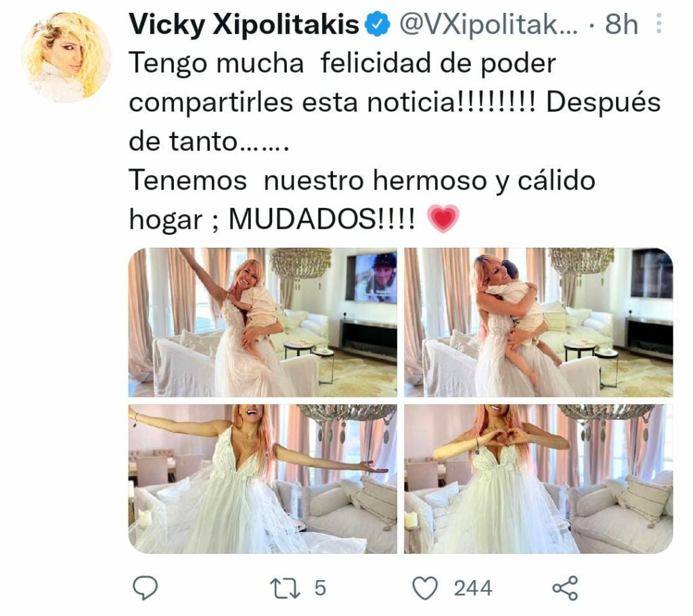The width and height of the screenshot is (693, 616).
Task: Click the blue verified badge
Action: tap(377, 24)
